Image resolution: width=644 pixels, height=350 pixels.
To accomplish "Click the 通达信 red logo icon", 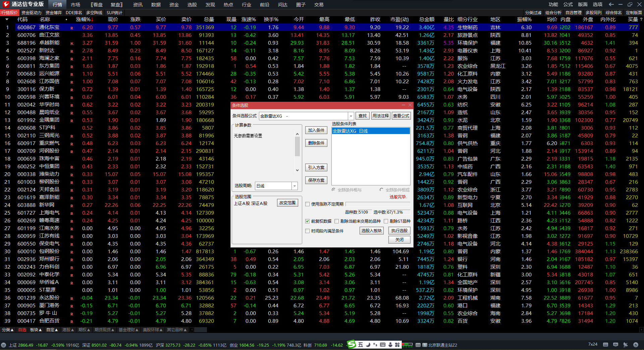I will point(6,4).
